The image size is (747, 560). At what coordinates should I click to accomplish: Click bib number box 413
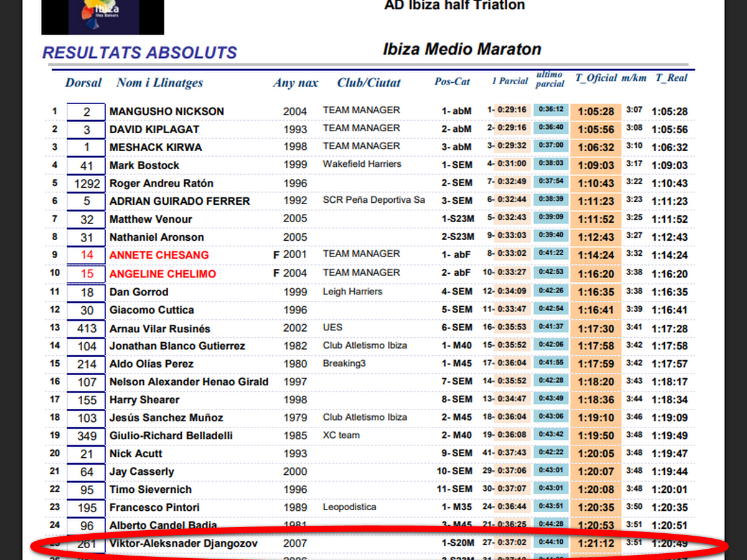coord(87,329)
